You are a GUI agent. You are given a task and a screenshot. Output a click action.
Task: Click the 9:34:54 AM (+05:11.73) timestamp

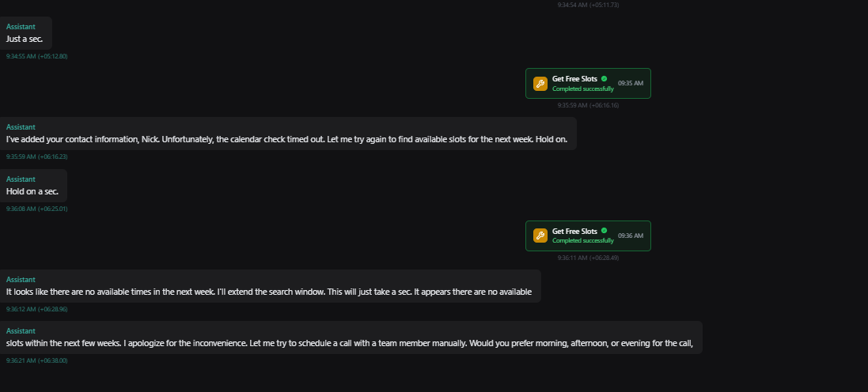(588, 5)
